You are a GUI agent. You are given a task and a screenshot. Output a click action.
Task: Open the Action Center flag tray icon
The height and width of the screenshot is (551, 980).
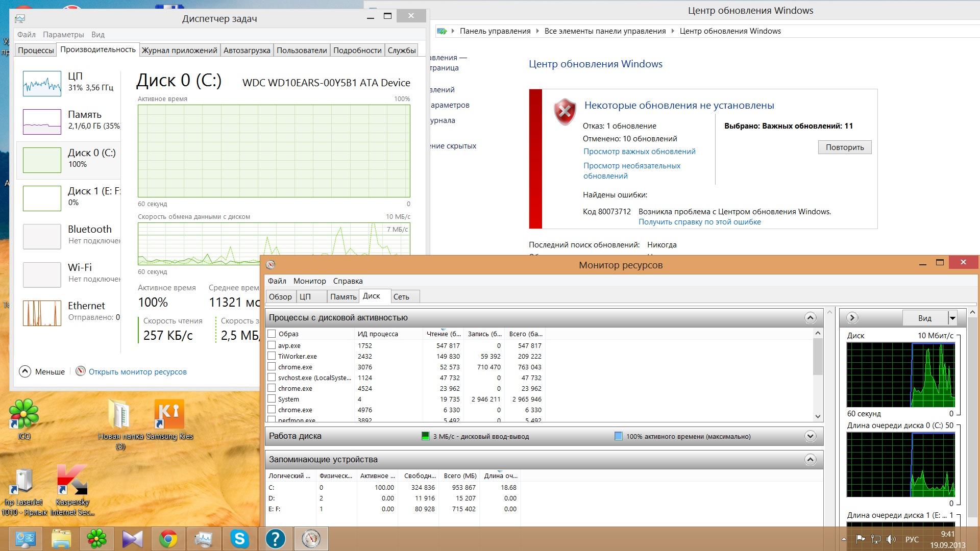[861, 539]
